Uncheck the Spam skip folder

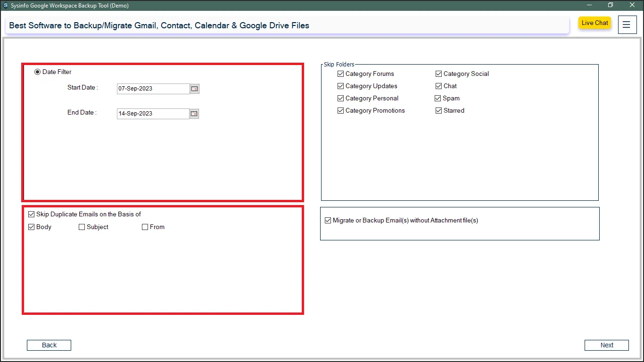pyautogui.click(x=438, y=99)
